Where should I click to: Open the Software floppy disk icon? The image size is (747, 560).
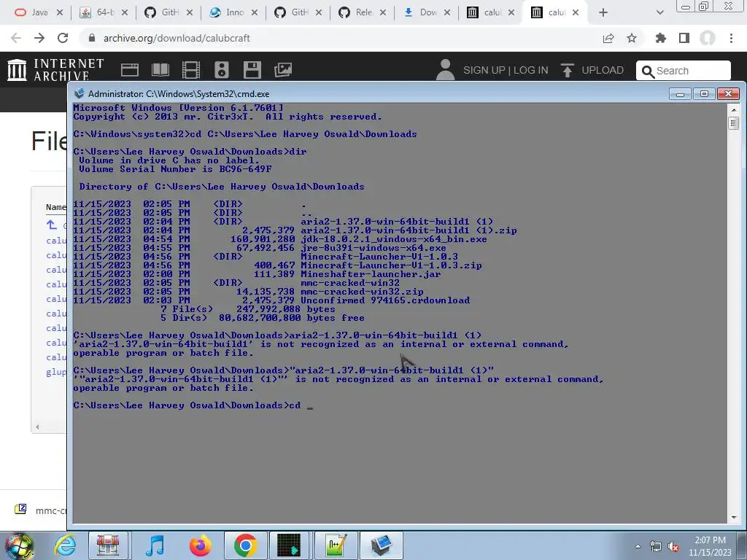pos(252,70)
